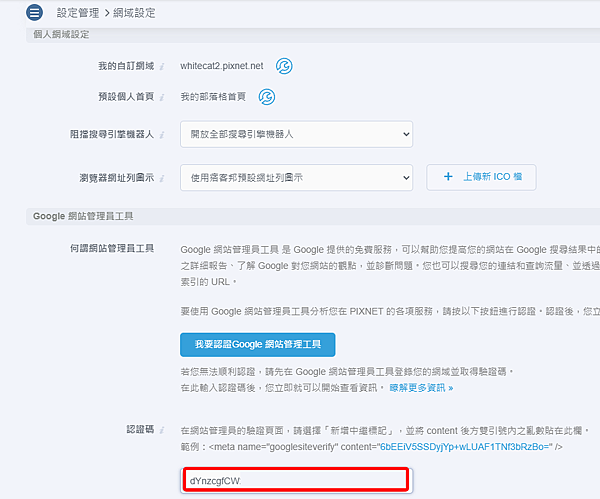Viewport: 600px width, 499px height.
Task: Open the 瞭解更多資訊 » link
Action: click(x=421, y=388)
